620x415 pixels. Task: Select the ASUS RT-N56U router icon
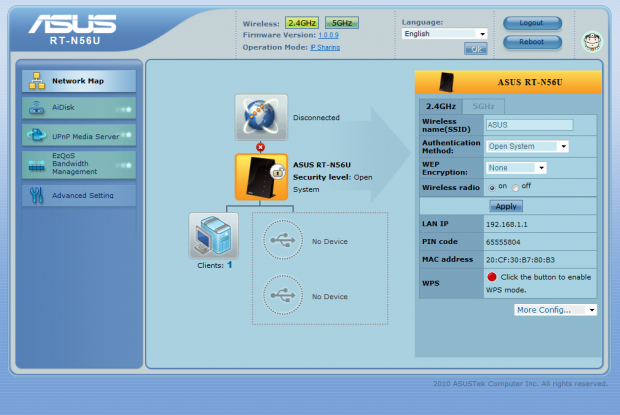[261, 177]
